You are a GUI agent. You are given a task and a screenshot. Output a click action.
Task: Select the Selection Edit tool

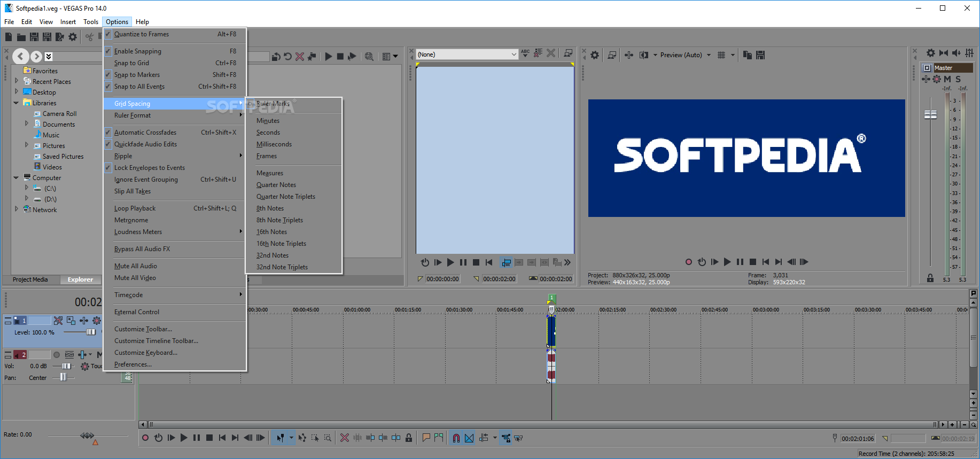pos(315,438)
